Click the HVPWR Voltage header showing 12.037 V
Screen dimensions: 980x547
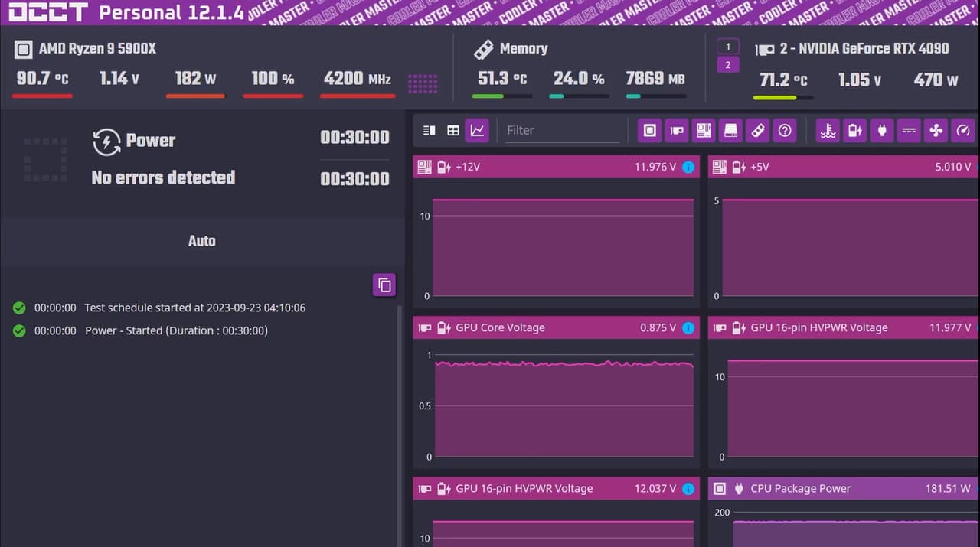point(556,489)
